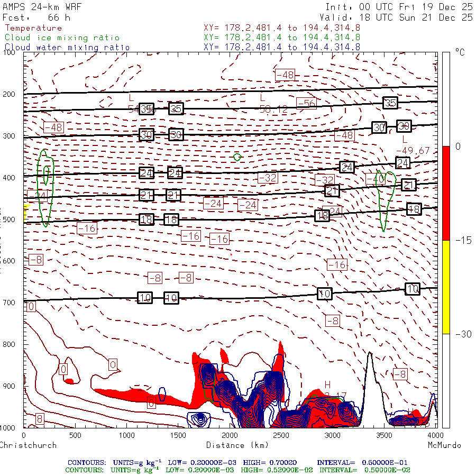This screenshot has width=476, height=476.
Task: Click the blue XY cross-section coordinates line
Action: coord(282,47)
